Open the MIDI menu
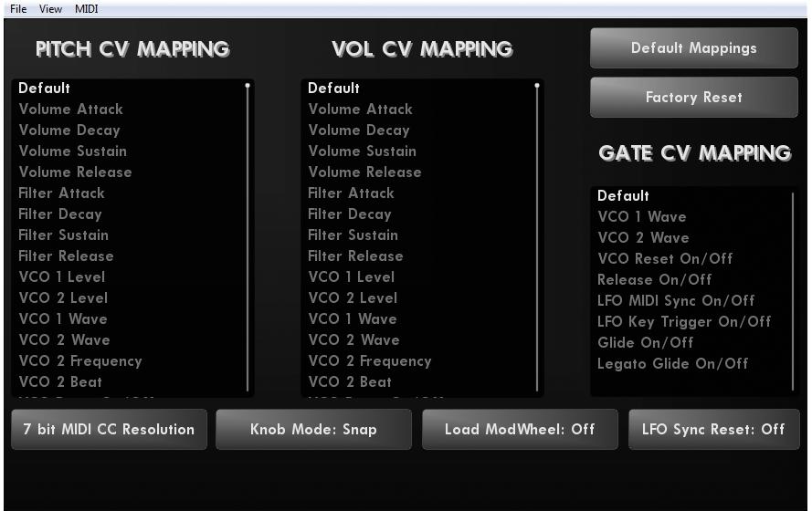 (86, 9)
